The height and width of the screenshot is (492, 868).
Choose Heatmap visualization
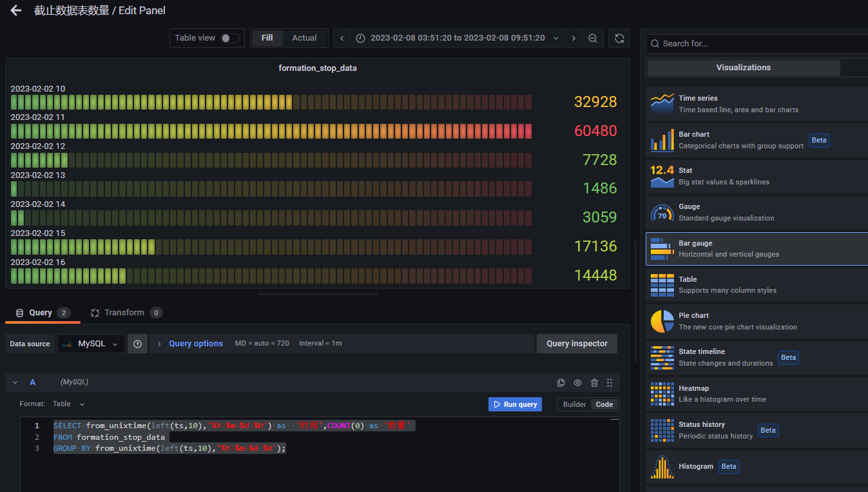(757, 394)
